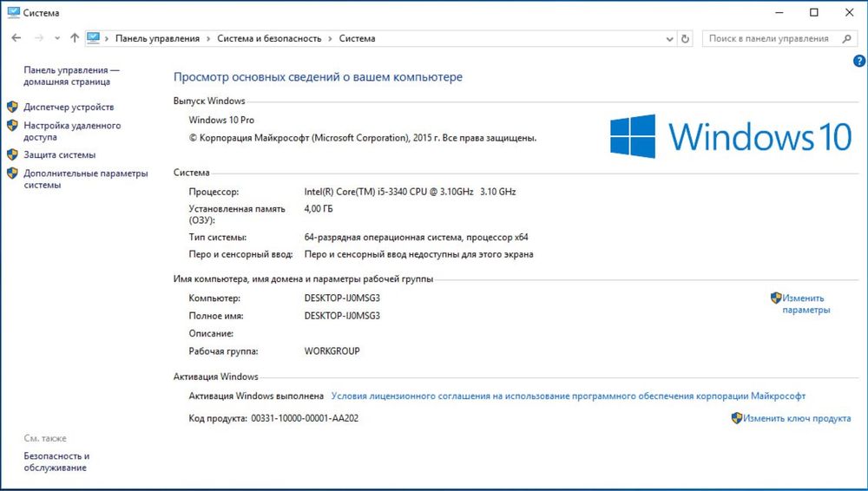Click shield icon beside 'Изменить параметры'
868x491 pixels.
pyautogui.click(x=776, y=298)
